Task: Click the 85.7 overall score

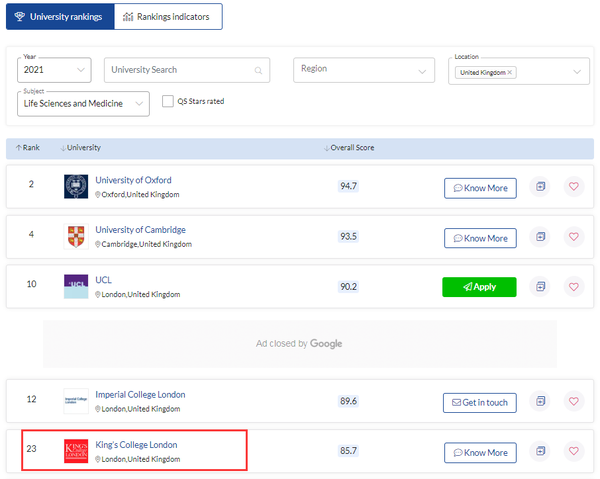Action: click(x=348, y=451)
